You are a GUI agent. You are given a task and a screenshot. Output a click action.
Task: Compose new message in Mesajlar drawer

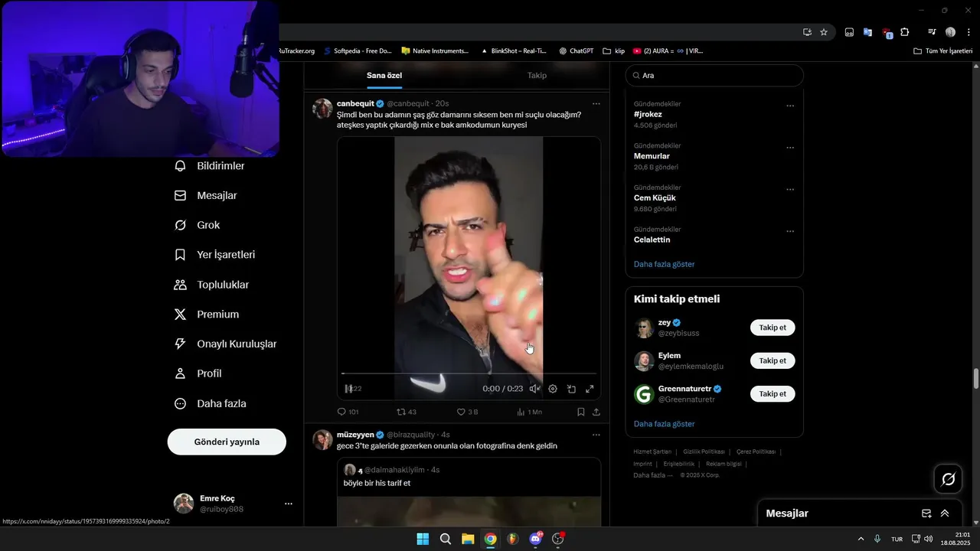click(x=926, y=514)
